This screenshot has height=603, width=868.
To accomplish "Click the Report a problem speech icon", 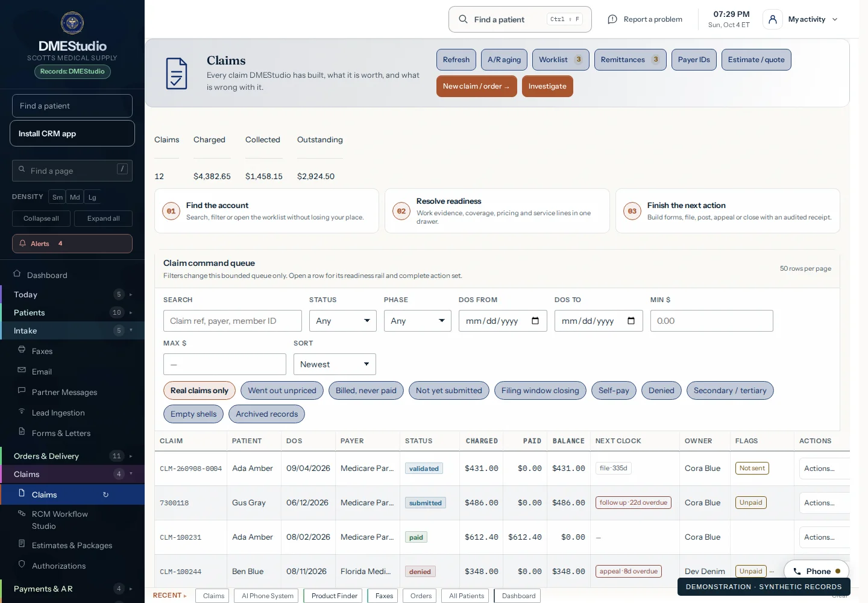I will coord(612,19).
